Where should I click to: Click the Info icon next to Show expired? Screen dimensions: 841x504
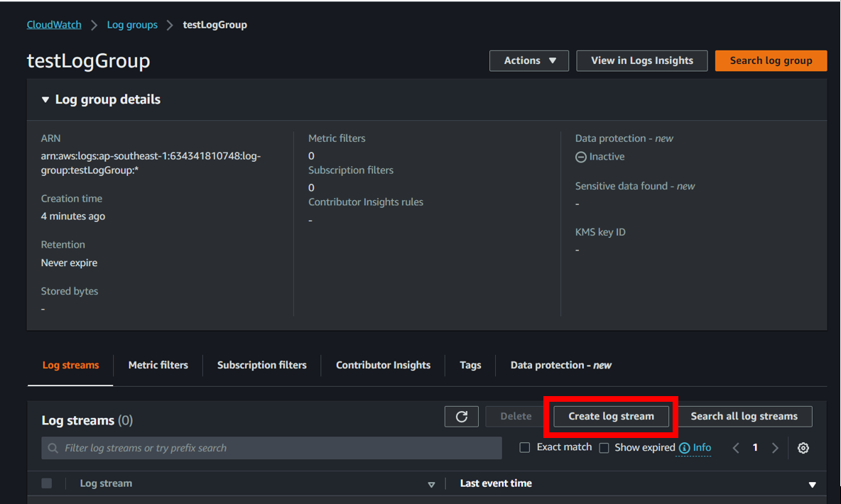tap(685, 448)
